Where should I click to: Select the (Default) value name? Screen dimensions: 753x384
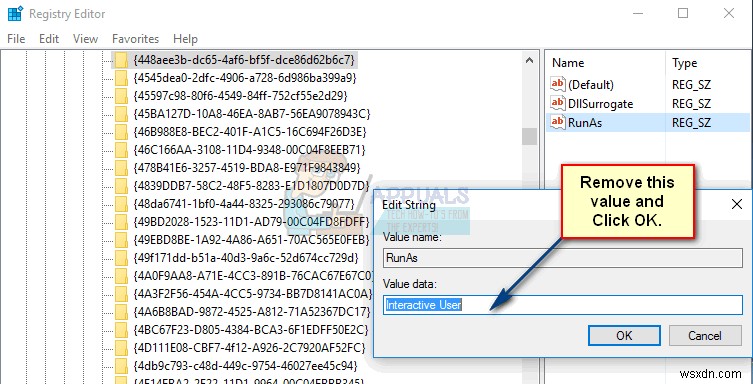click(591, 85)
